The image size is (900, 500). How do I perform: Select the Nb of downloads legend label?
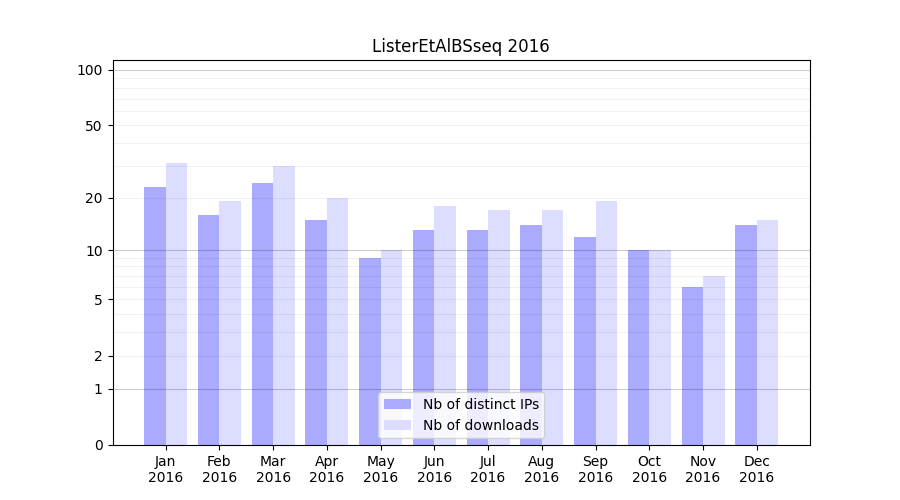coord(480,425)
